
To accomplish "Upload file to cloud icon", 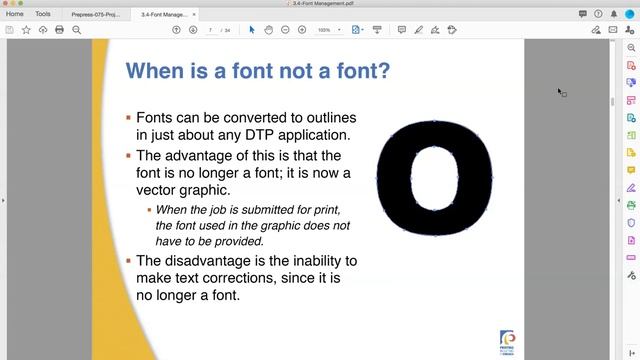I will click(43, 30).
